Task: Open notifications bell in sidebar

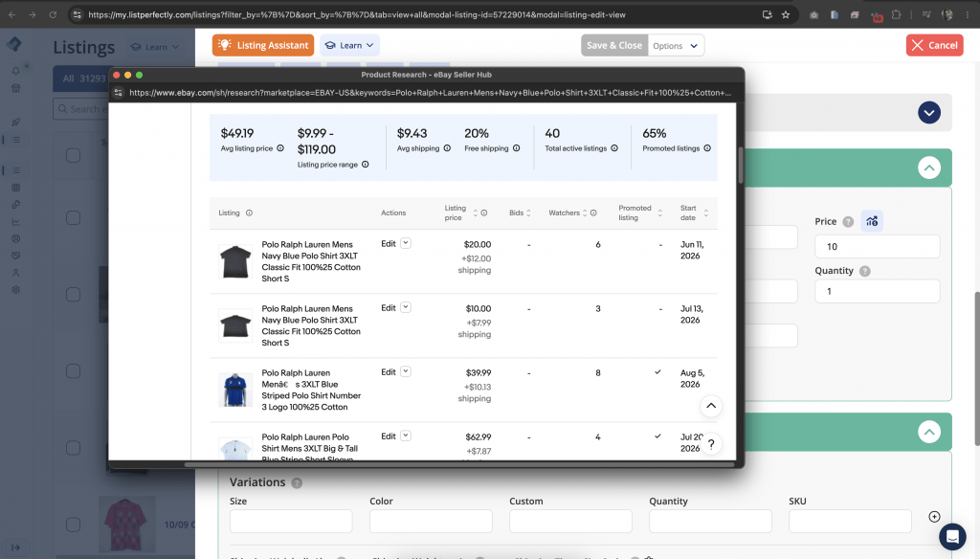Action: point(15,71)
